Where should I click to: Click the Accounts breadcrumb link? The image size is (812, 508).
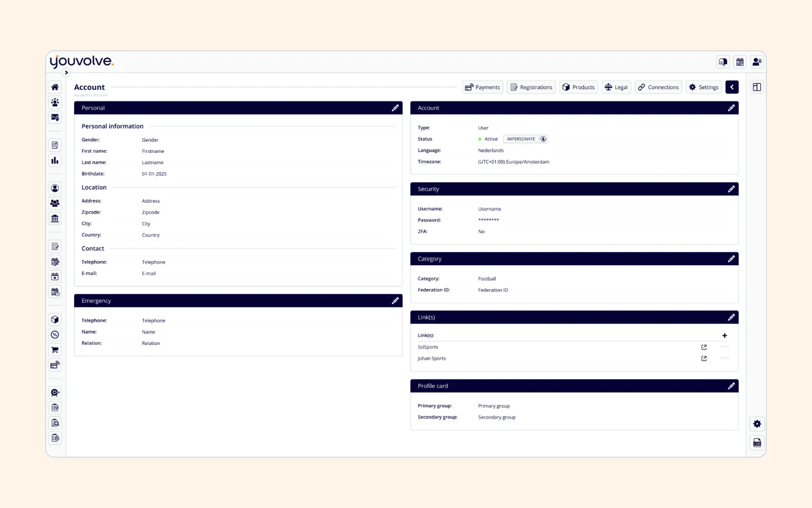click(82, 95)
